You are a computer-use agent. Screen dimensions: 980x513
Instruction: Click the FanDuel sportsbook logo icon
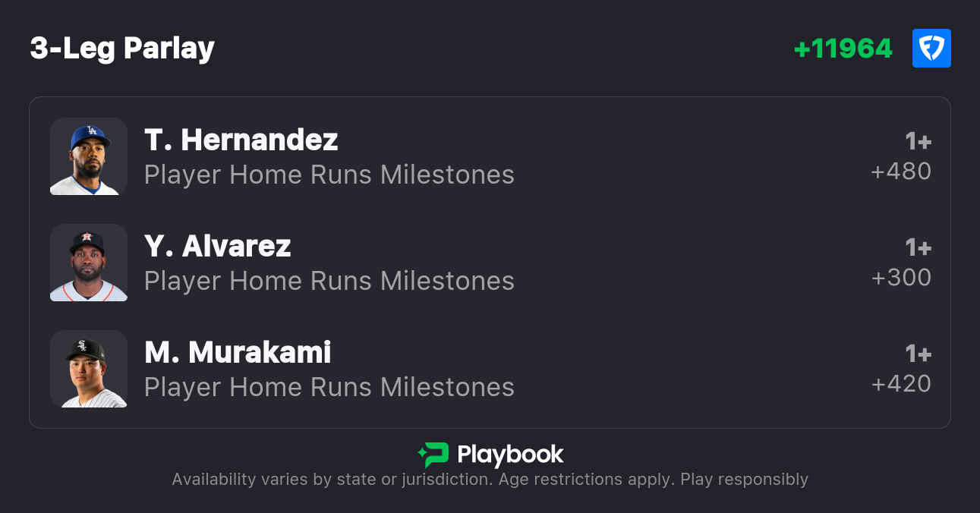(x=931, y=49)
